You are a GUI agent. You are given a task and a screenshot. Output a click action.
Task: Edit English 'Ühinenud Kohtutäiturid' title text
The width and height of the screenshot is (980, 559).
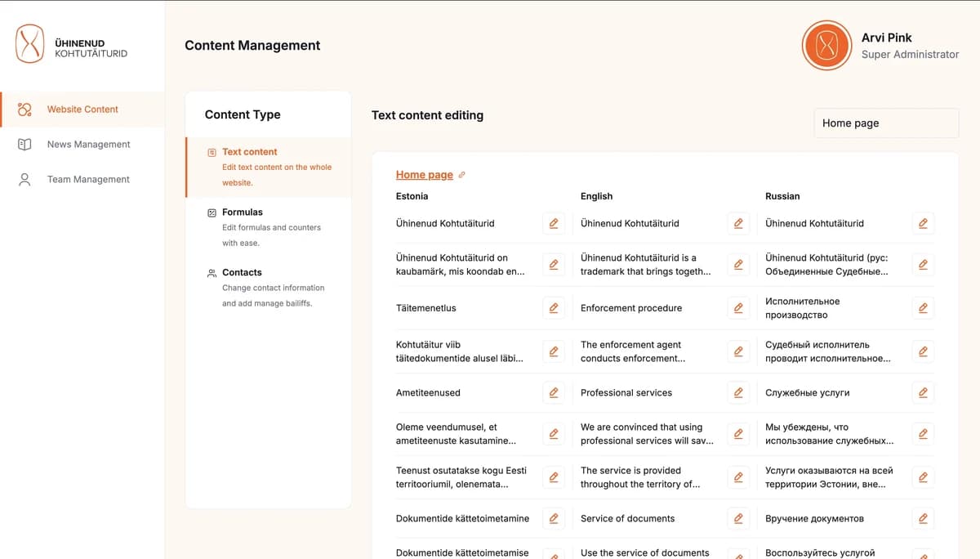[738, 223]
